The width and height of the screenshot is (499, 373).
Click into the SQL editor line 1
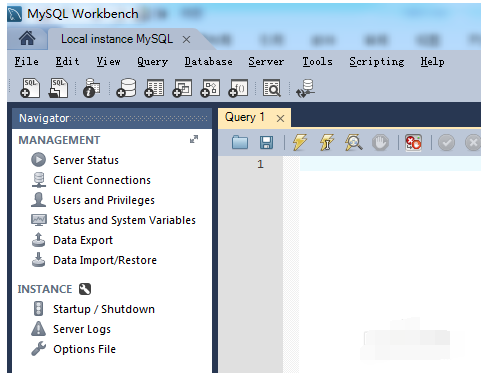click(390, 164)
